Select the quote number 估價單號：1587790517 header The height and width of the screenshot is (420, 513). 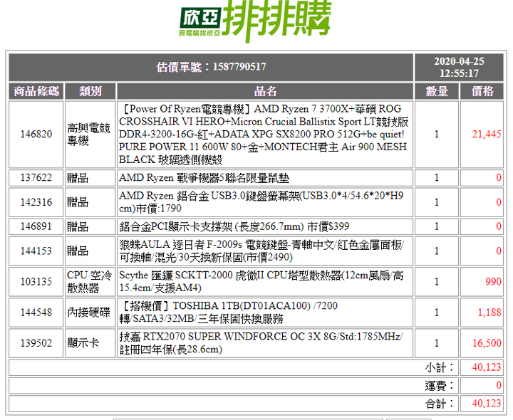[211, 67]
